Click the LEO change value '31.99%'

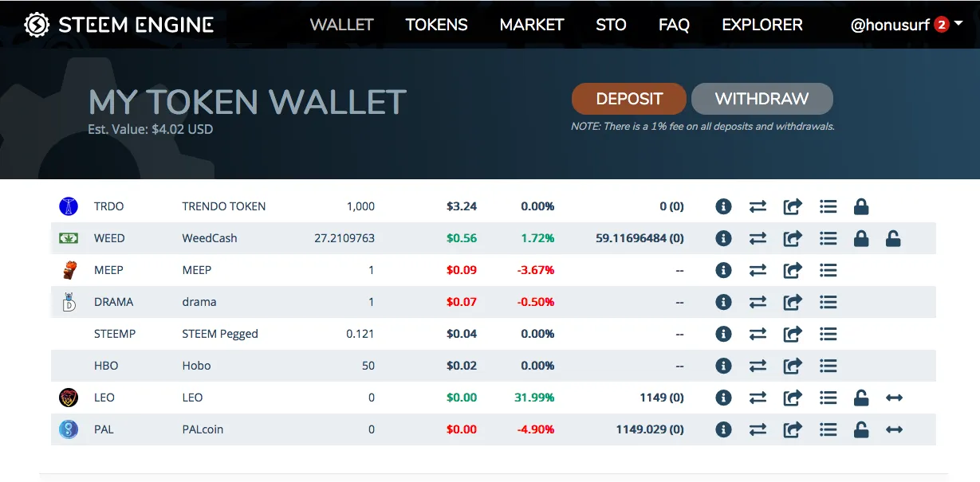click(536, 398)
